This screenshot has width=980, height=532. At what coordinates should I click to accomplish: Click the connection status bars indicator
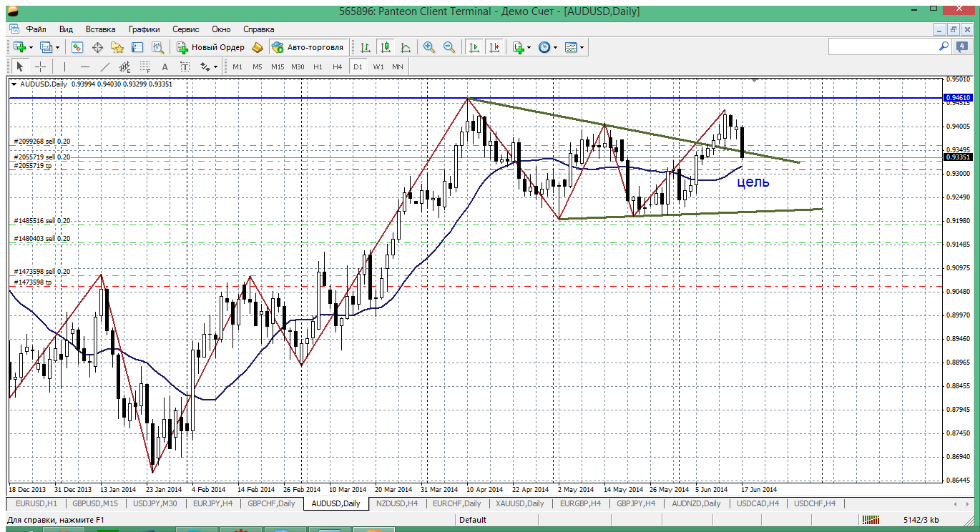point(870,520)
